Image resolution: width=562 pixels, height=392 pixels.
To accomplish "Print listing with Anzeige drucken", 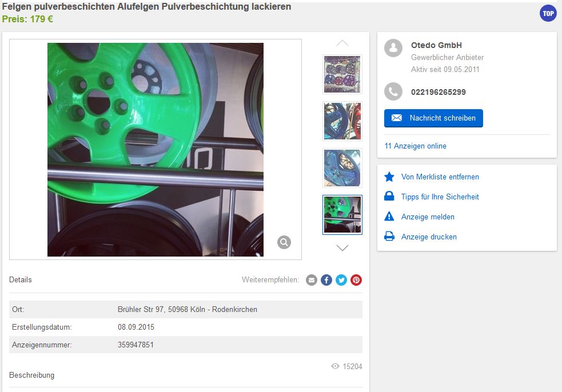I will 429,237.
